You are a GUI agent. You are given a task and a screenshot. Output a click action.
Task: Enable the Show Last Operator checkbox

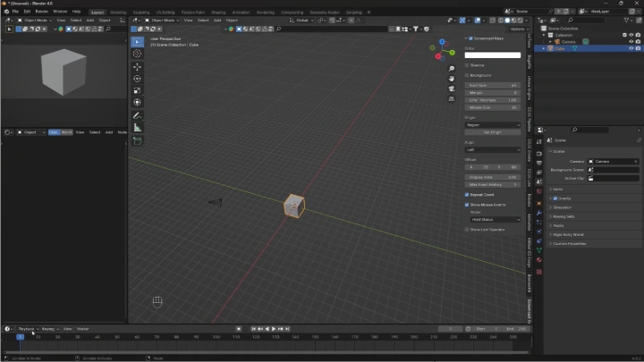pyautogui.click(x=467, y=230)
